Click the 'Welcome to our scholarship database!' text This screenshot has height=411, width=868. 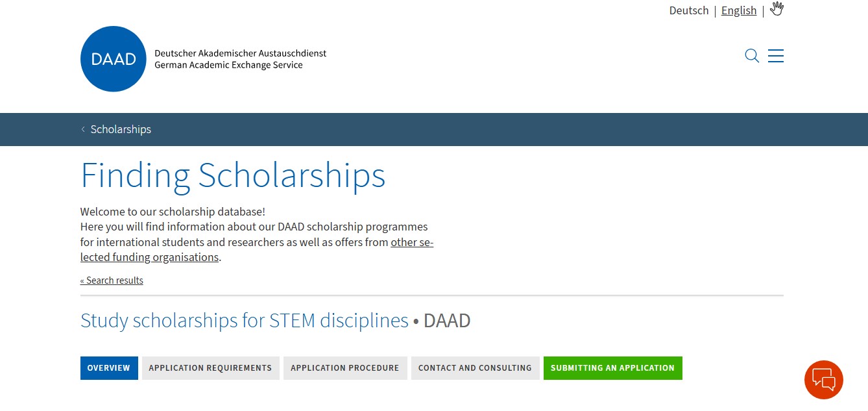[173, 212]
